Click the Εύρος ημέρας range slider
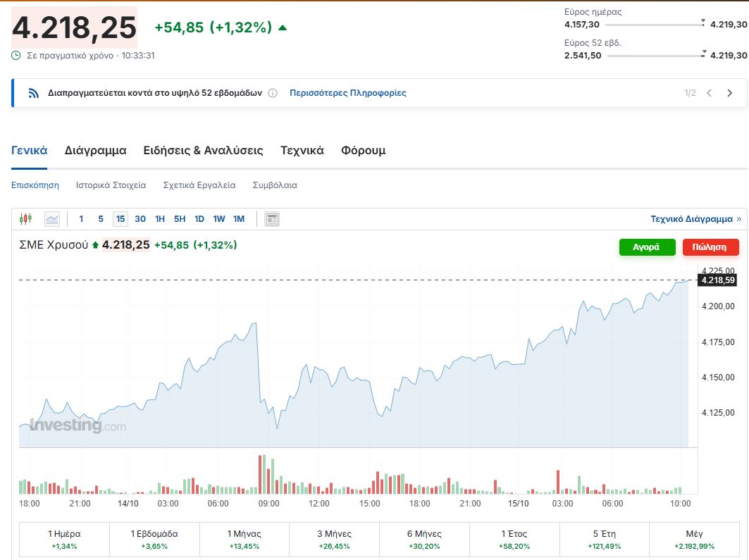The image size is (749, 560). [x=655, y=25]
